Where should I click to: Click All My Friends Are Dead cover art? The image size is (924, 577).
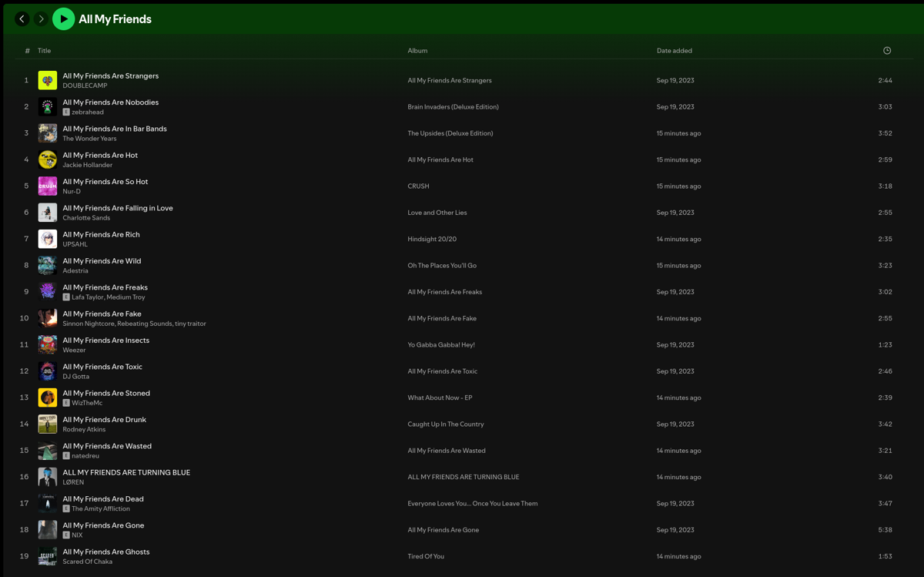click(48, 503)
